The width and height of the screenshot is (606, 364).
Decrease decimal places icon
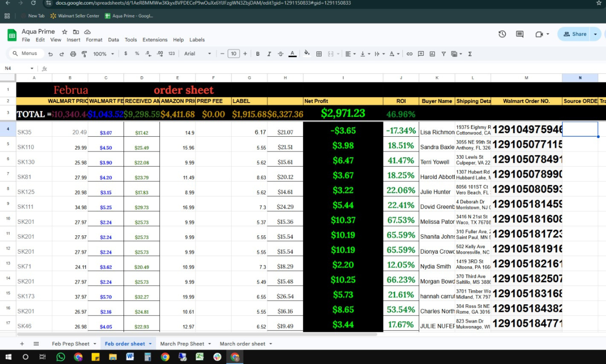148,54
